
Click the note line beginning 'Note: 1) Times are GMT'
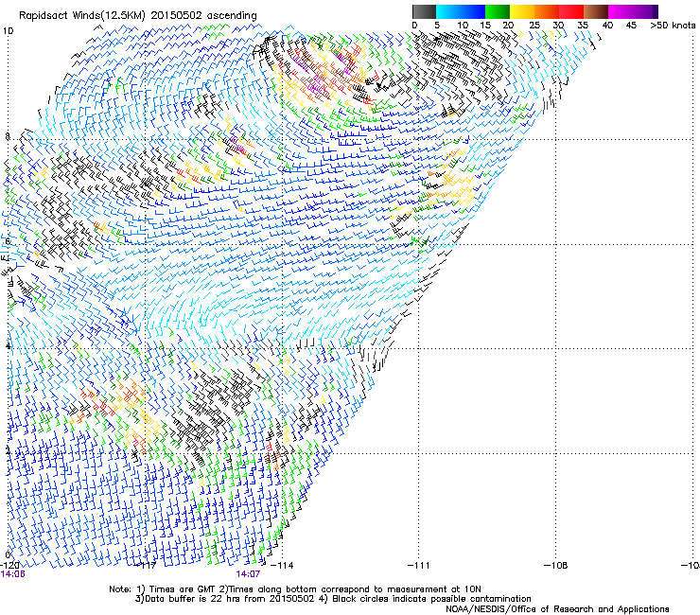[x=295, y=589]
